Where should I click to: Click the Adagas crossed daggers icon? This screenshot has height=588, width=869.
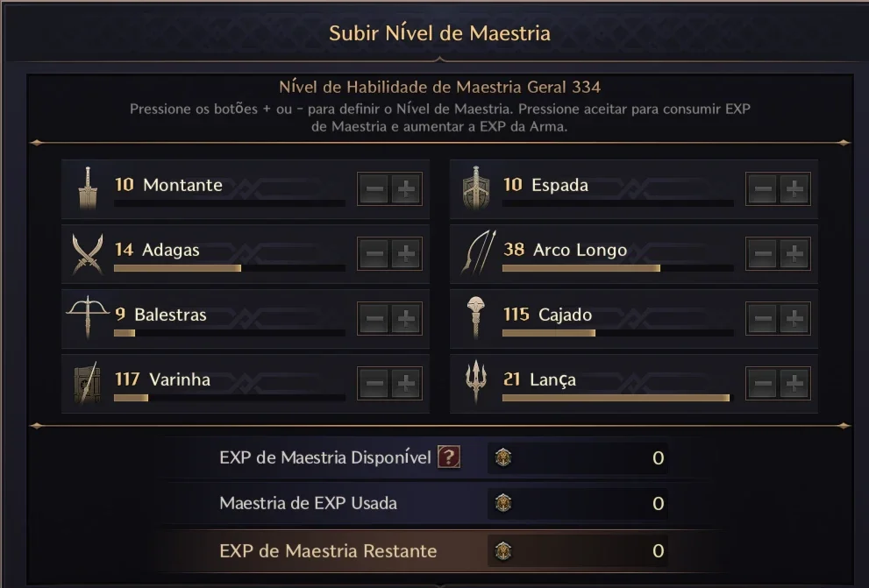coord(88,253)
